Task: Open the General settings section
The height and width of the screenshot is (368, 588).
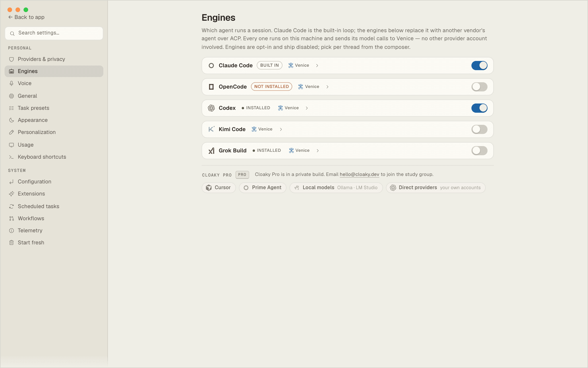Action: pos(54,96)
